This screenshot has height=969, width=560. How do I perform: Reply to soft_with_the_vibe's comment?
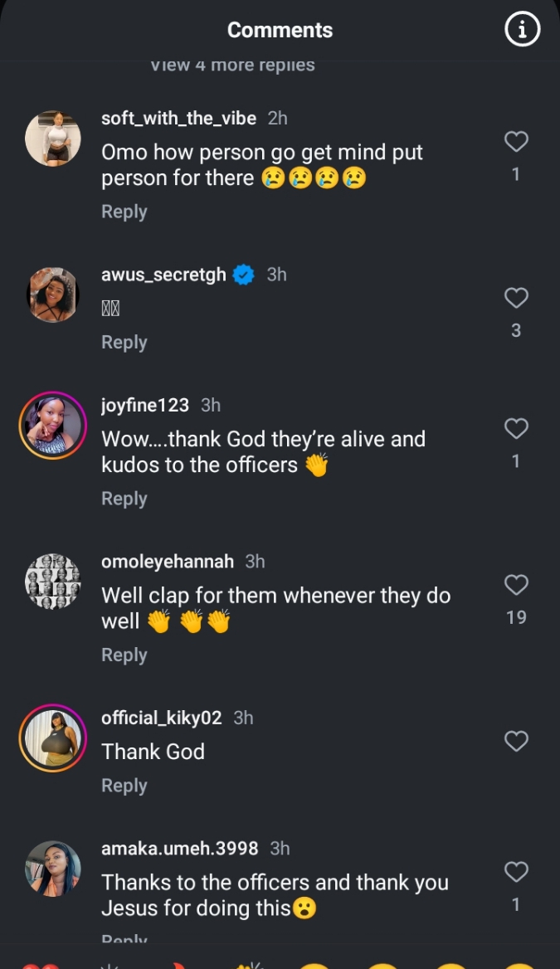pos(124,212)
